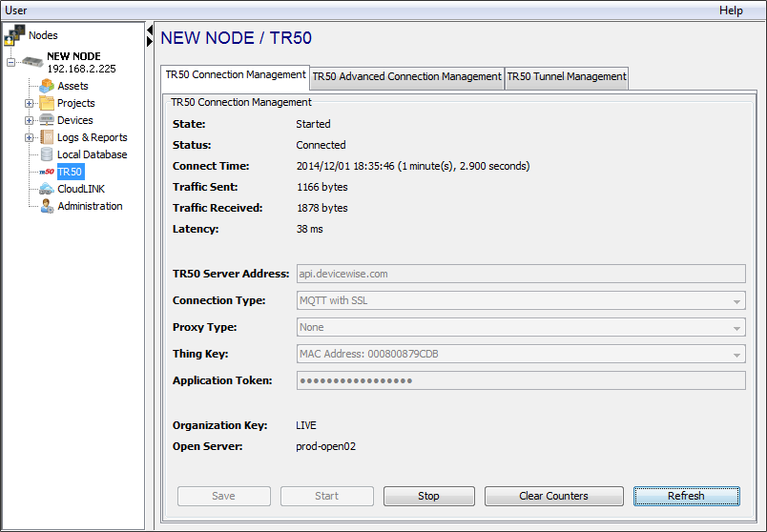767x532 pixels.
Task: Click the TR50 red logo icon
Action: [x=47, y=172]
